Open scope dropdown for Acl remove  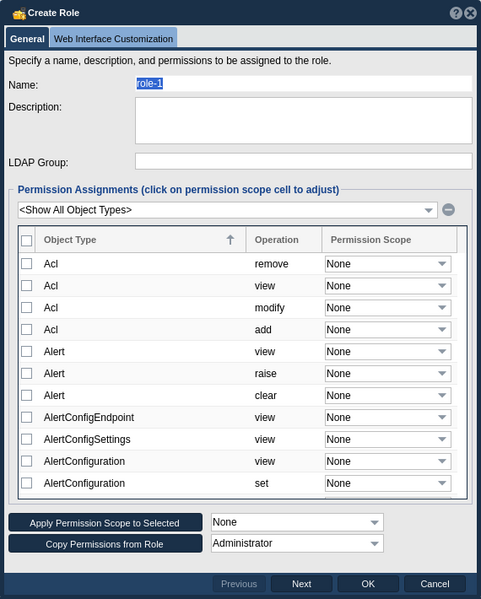[x=388, y=264]
